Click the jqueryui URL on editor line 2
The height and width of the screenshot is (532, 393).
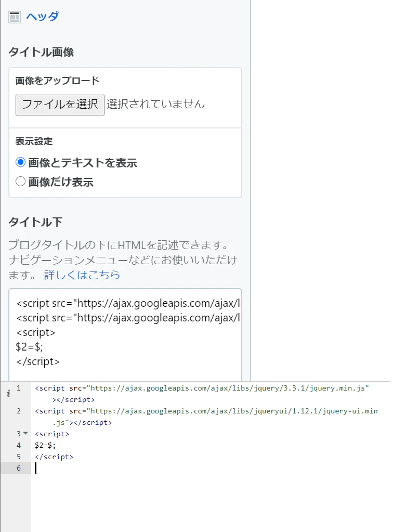(232, 411)
